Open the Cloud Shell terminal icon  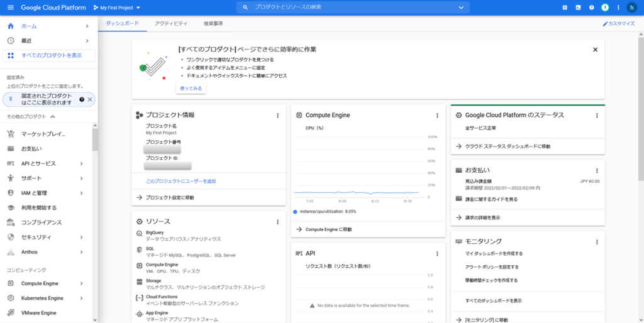pos(578,8)
